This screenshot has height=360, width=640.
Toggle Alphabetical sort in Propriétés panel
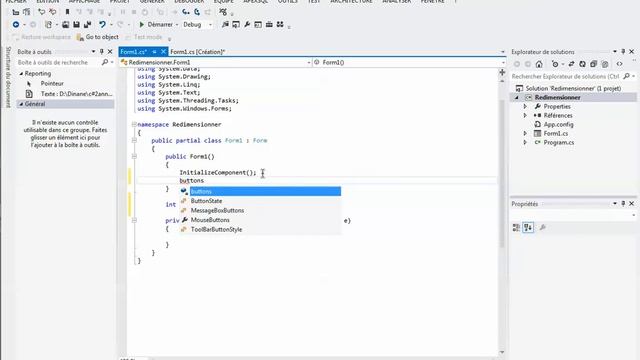[x=528, y=227]
